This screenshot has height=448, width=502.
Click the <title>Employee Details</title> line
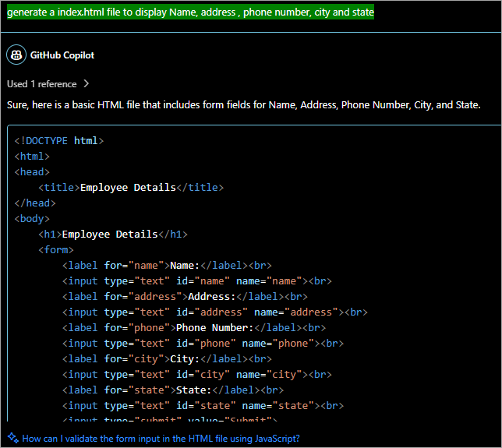[131, 188]
